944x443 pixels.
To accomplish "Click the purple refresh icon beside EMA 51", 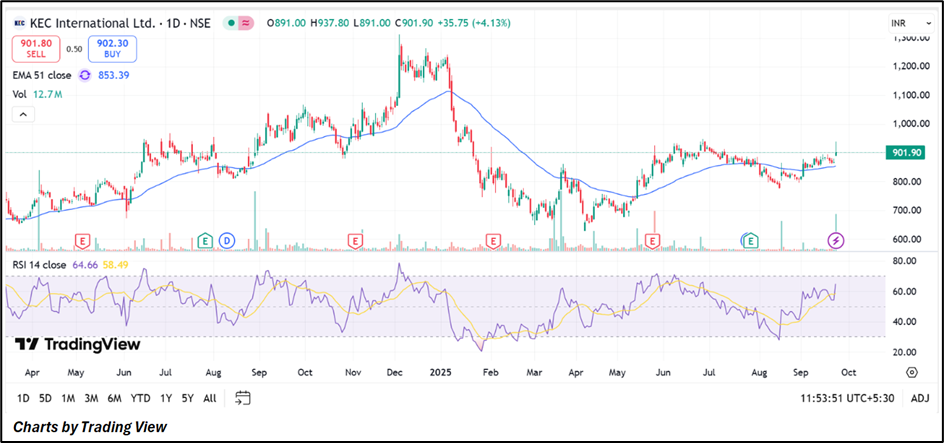I will click(85, 75).
